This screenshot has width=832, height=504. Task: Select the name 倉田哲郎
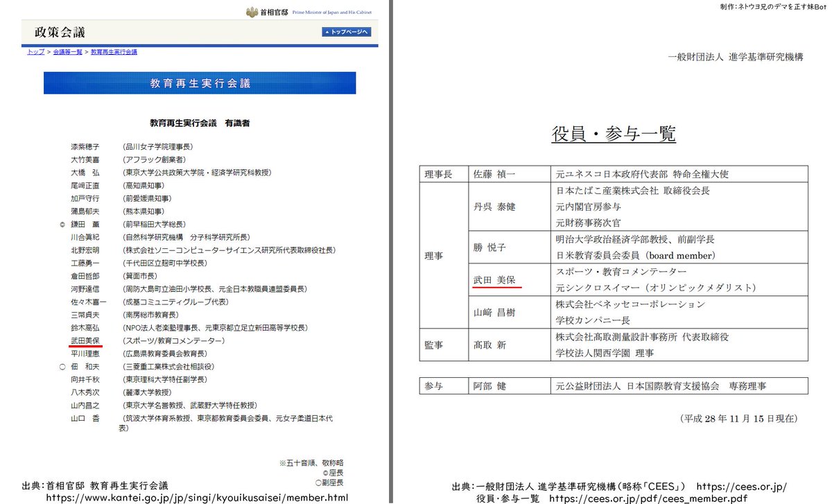click(85, 276)
